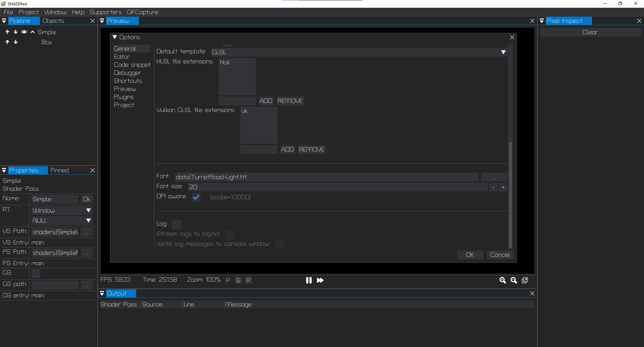Screen dimensions: 644x347
Task: Select the P gizmo mode button
Action: (228, 280)
